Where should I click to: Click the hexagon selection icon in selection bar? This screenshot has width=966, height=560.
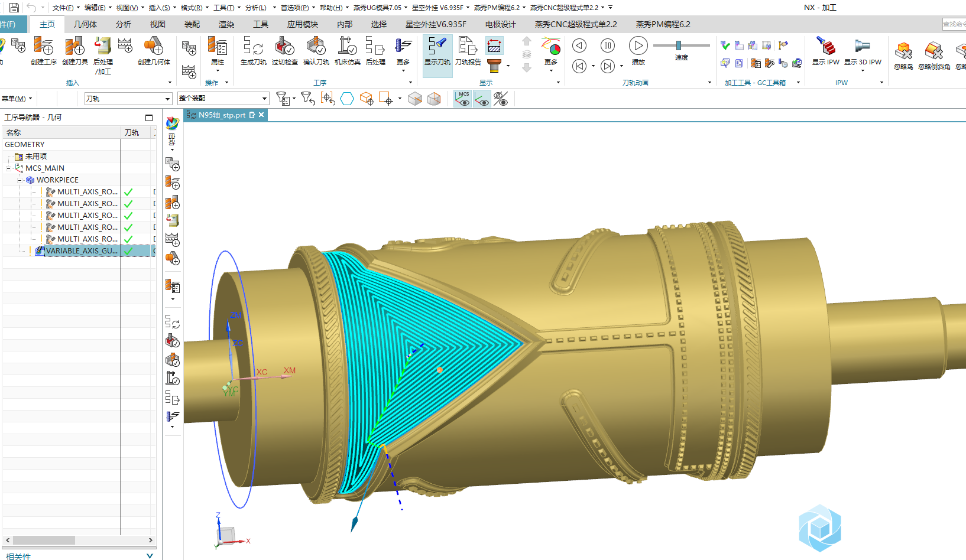coord(347,99)
